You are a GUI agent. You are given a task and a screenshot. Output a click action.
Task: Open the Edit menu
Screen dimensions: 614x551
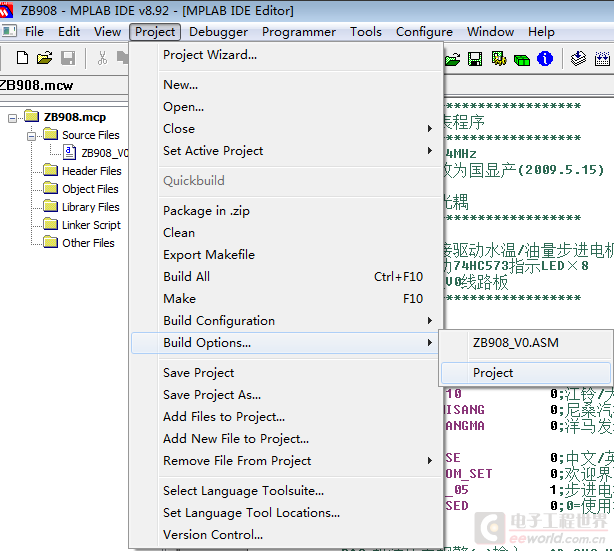[x=69, y=31]
